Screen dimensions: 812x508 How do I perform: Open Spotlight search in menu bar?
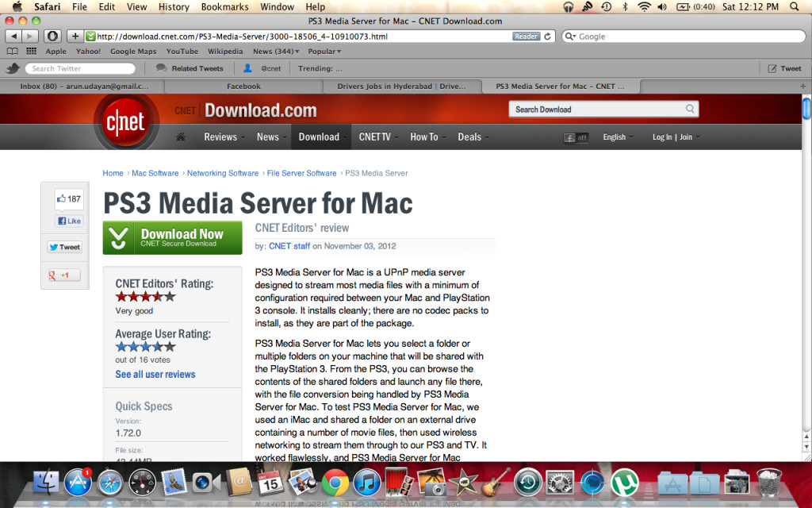(795, 6)
